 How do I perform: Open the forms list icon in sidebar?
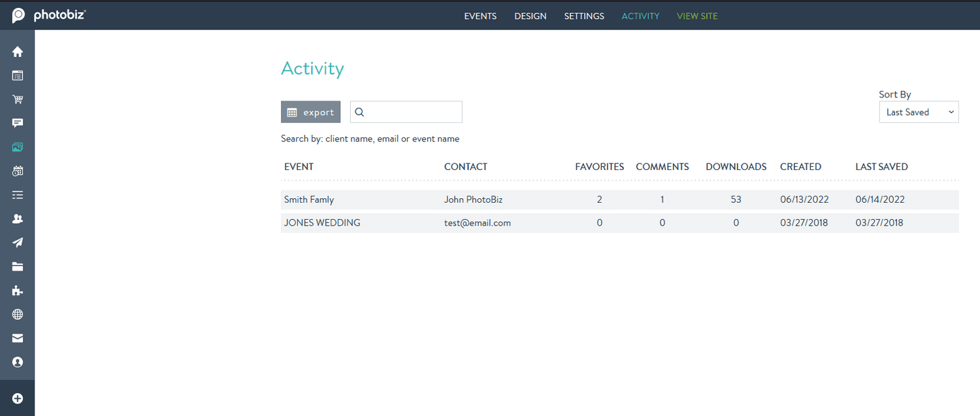pos(17,194)
